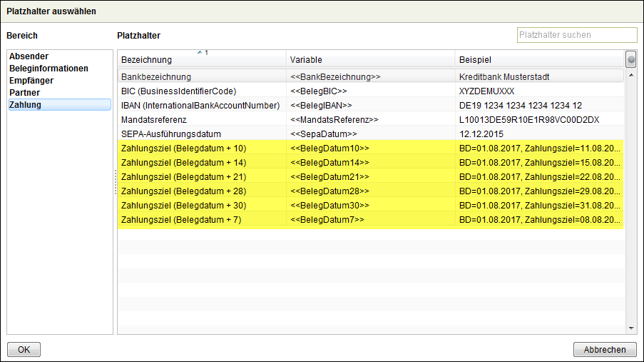644x362 pixels.
Task: Select the Zahlung category
Action: pyautogui.click(x=26, y=105)
